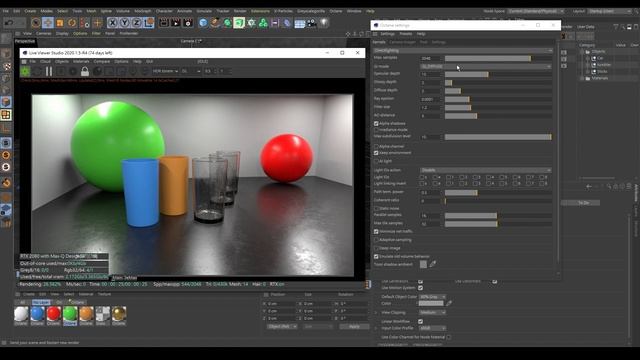Click the Undo arrow in main toolbar
The image size is (640, 360).
click(x=9, y=23)
